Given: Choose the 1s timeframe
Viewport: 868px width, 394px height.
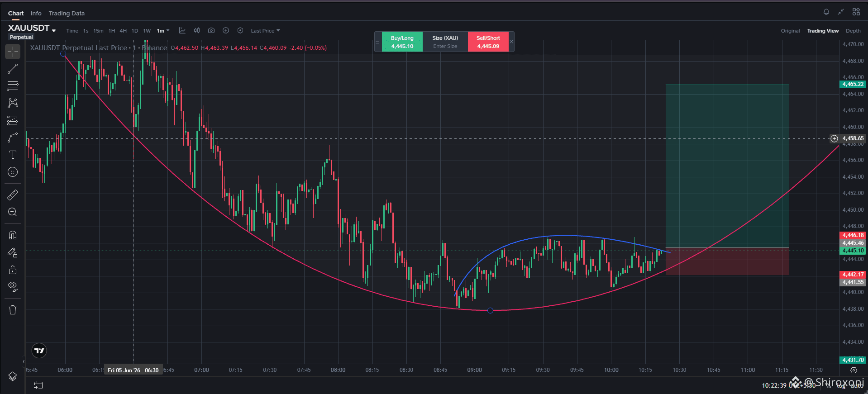Looking at the screenshot, I should coord(86,31).
